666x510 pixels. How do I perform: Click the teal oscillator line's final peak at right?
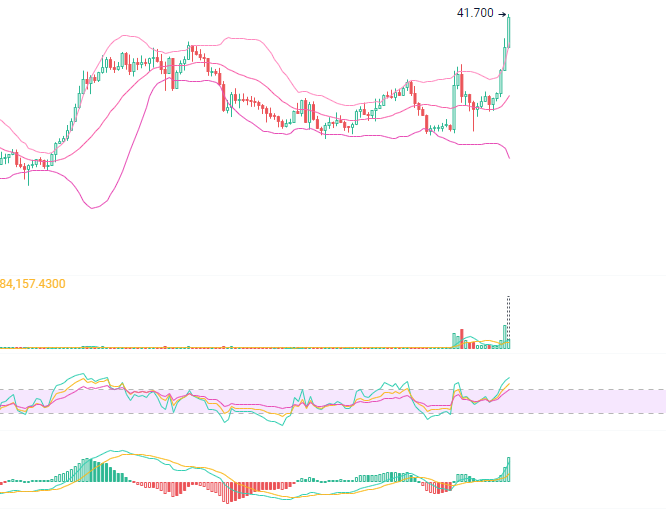(x=509, y=375)
